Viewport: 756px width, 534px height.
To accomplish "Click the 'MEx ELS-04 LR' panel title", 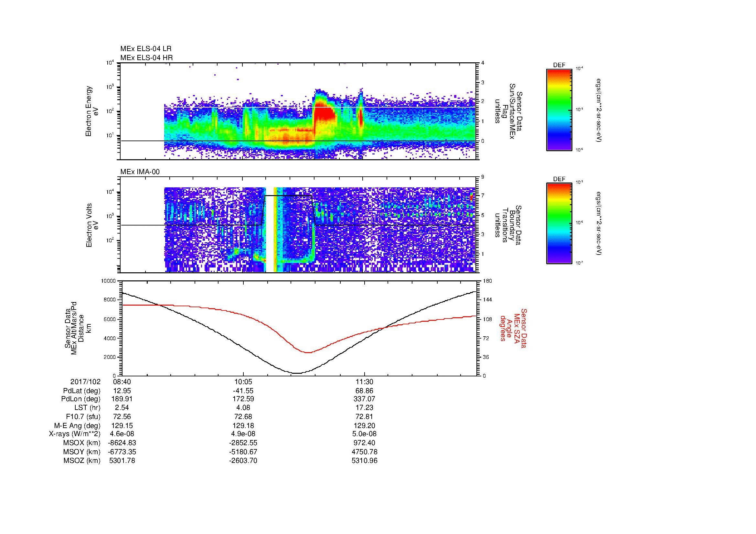I will pos(146,49).
